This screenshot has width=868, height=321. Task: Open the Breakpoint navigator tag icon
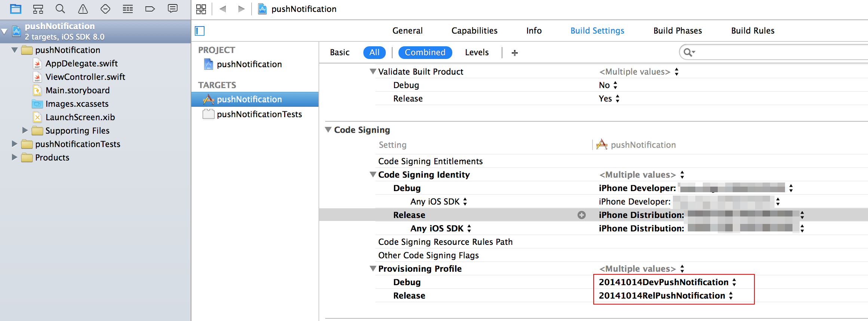coord(150,9)
